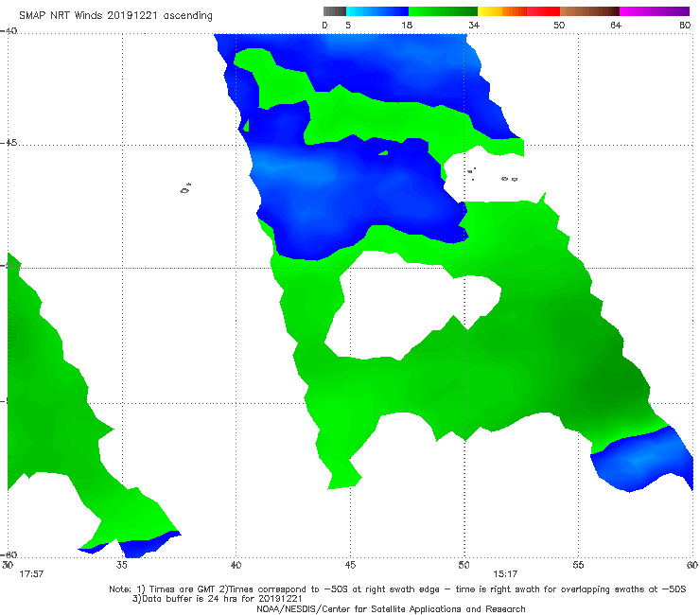Click the swath time label '17:57'
Viewport: 700px width, 615px height.
[x=31, y=574]
